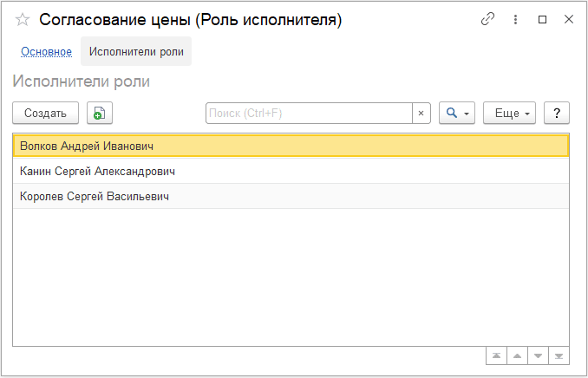Screen dimensions: 588x378
Task: Click the Создать button
Action: click(46, 113)
